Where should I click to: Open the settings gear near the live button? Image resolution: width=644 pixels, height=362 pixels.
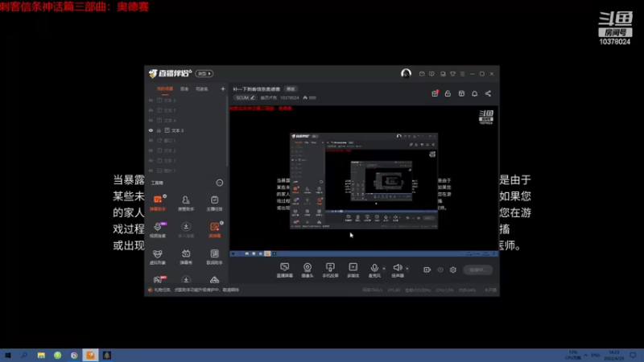click(453, 269)
